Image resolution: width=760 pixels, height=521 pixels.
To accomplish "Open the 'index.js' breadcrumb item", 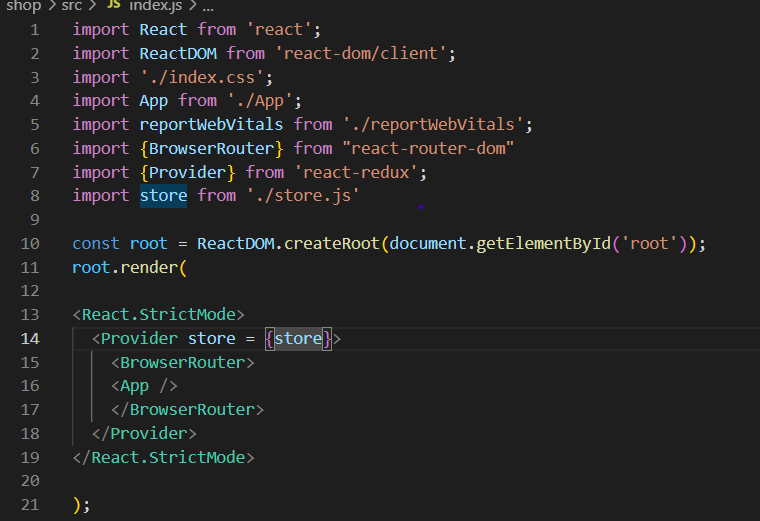I will (155, 6).
